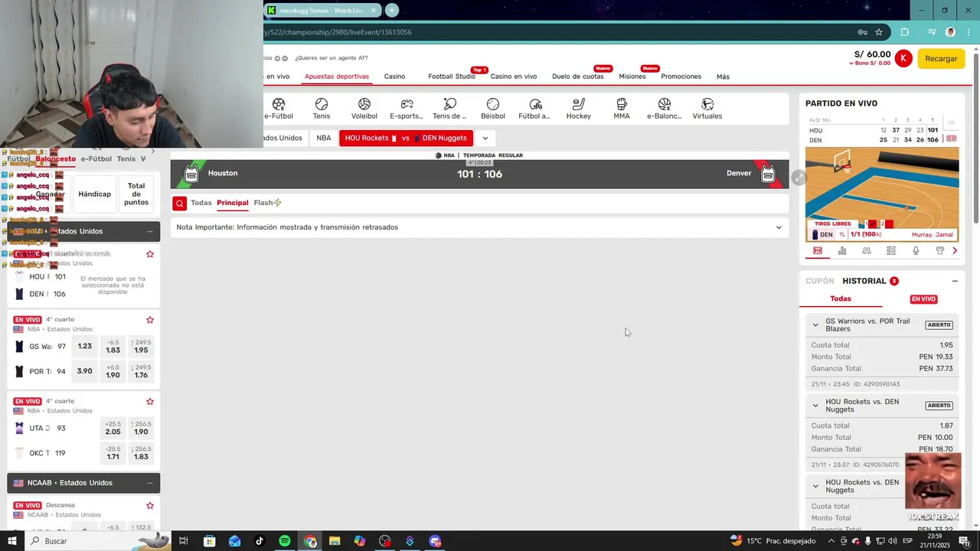
Task: Switch to the HISTORIAL tab
Action: [x=864, y=281]
